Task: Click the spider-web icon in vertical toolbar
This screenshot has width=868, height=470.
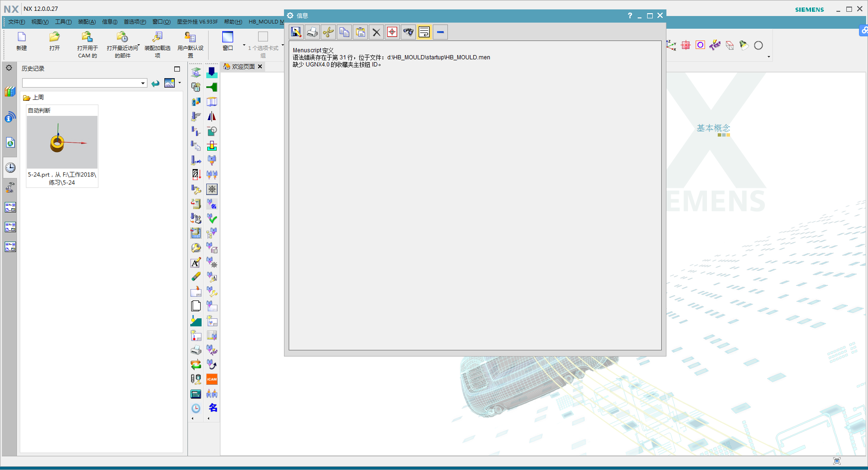Action: click(x=212, y=189)
